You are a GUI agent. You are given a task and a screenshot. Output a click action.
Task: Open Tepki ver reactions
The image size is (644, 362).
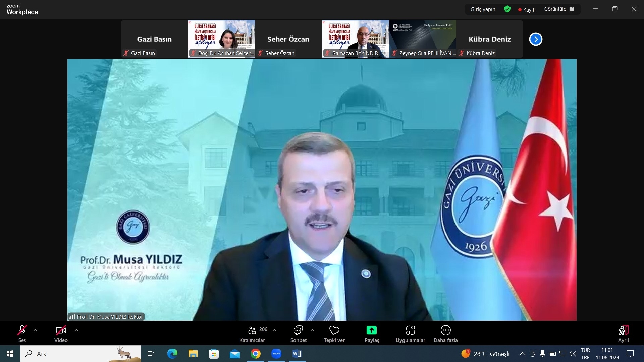(x=334, y=334)
